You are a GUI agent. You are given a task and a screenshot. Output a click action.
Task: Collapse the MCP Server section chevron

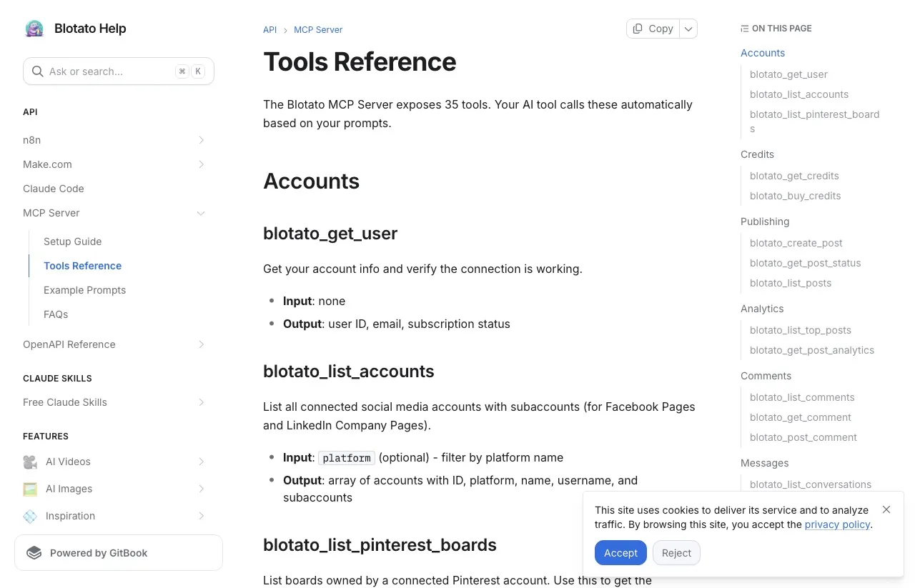(x=201, y=213)
